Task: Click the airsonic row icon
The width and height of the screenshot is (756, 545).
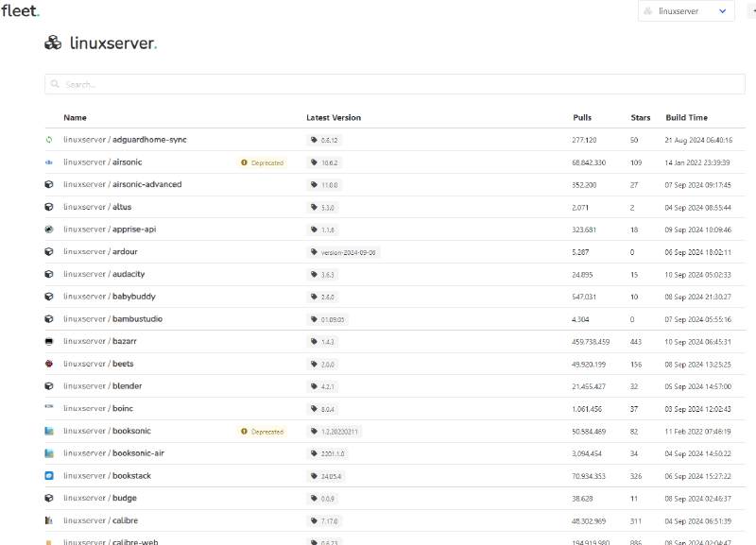Action: pos(49,162)
